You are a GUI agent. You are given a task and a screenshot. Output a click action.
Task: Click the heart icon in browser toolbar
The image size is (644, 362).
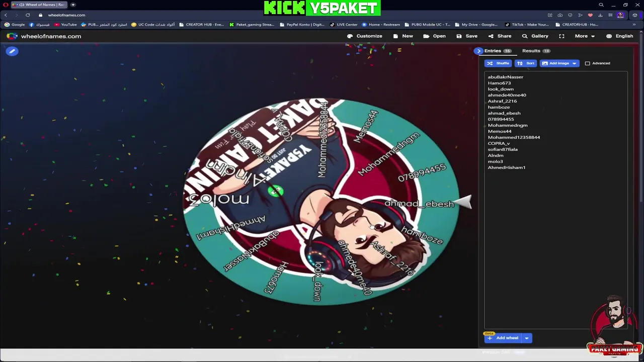click(x=590, y=15)
